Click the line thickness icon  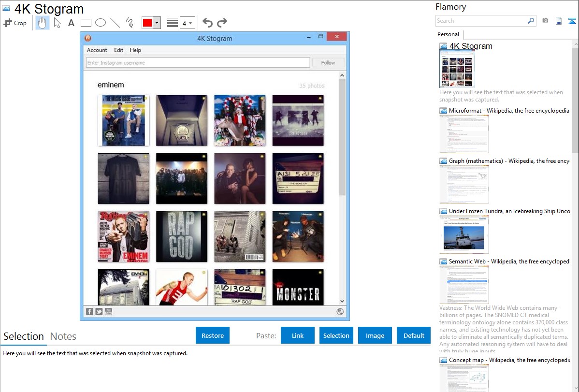(x=172, y=23)
